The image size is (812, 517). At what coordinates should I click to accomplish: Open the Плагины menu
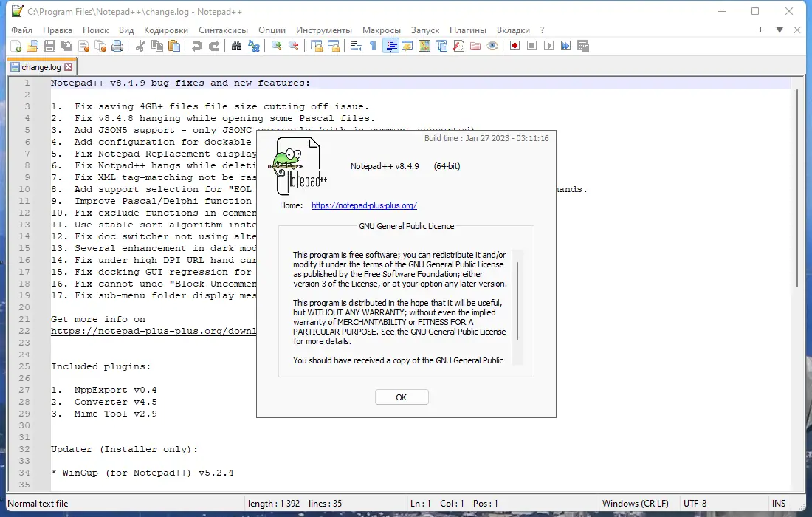coord(468,30)
